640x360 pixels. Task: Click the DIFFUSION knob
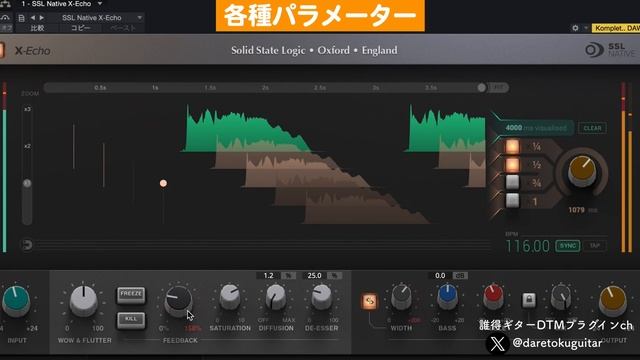click(x=276, y=297)
